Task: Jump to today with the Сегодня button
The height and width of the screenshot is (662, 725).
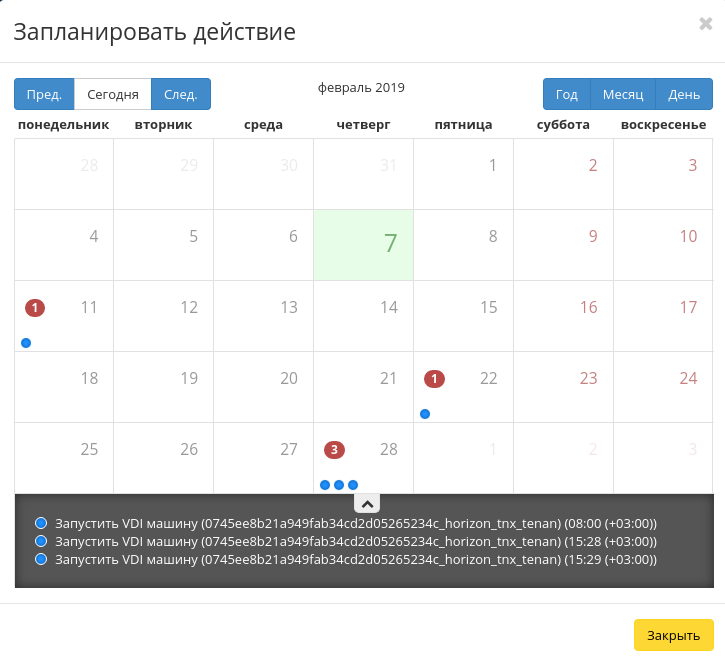Action: click(x=112, y=95)
